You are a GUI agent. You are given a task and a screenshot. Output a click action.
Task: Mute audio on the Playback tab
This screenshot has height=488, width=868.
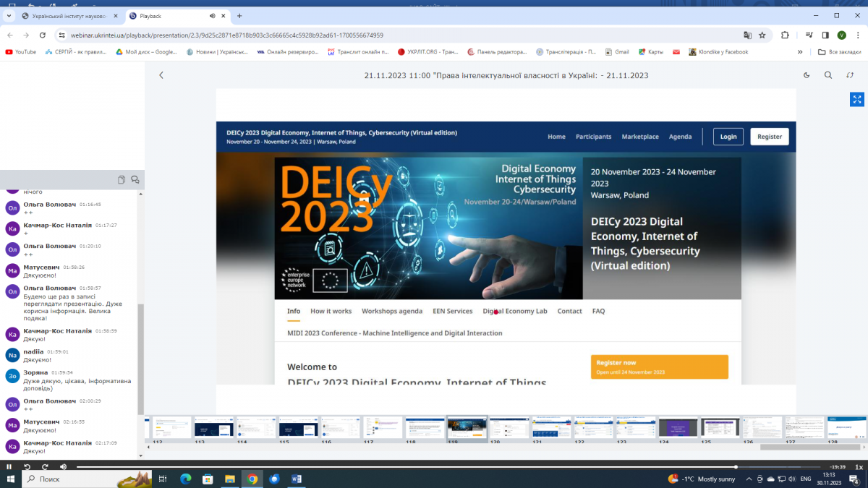[213, 16]
